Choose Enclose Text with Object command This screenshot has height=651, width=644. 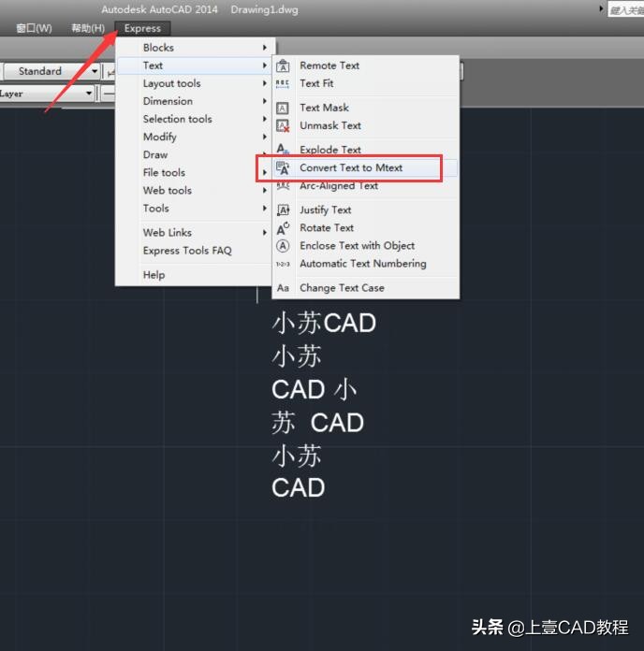366,246
